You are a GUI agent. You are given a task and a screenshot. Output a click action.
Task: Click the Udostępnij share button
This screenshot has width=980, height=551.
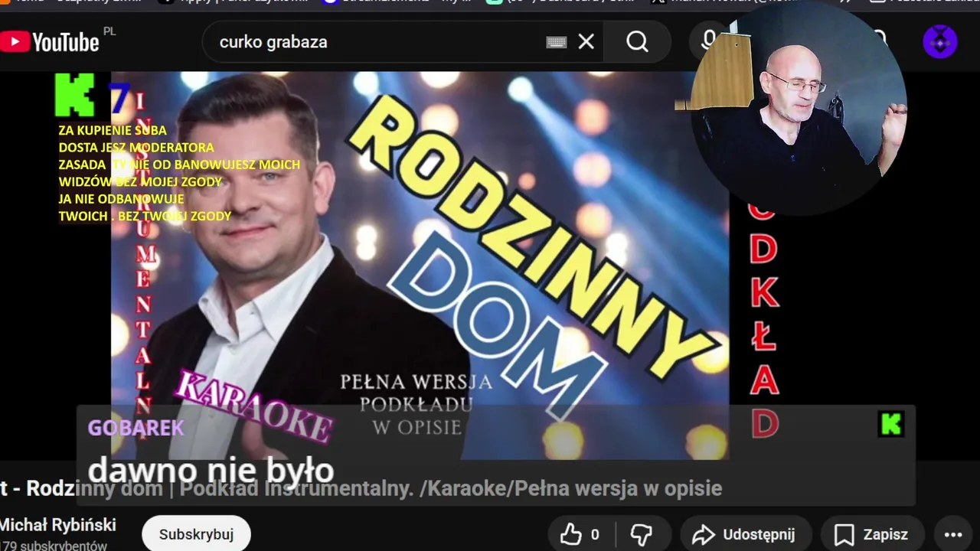pos(746,534)
